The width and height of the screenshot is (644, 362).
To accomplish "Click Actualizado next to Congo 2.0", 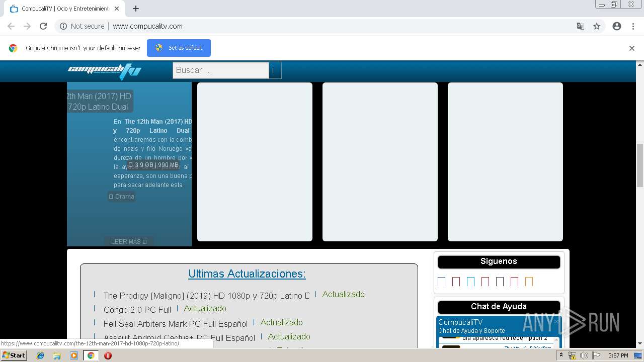I will 205,308.
